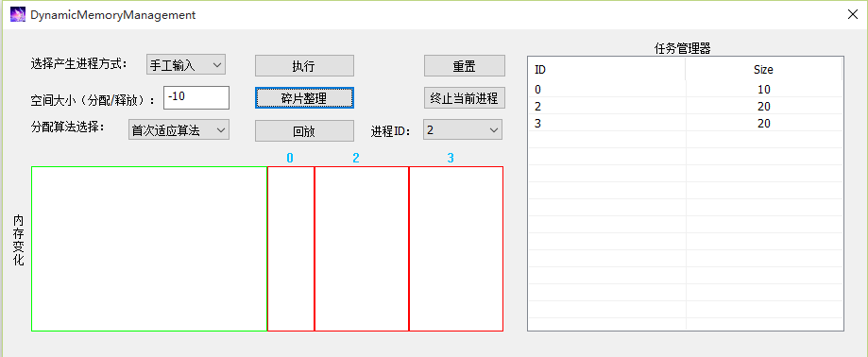Click the Size column header in task manager
Image resolution: width=868 pixels, height=357 pixels.
(x=764, y=70)
